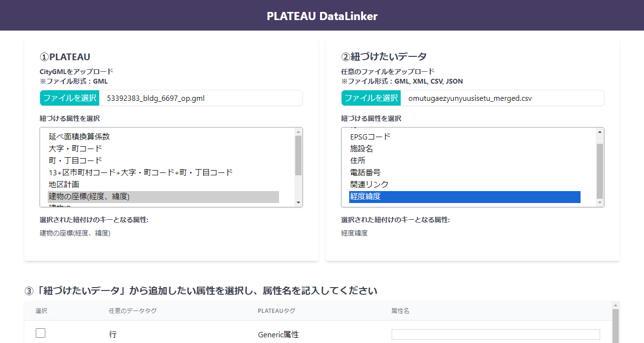Select 大字・町コード attribute option
This screenshot has width=644, height=343.
click(x=75, y=149)
